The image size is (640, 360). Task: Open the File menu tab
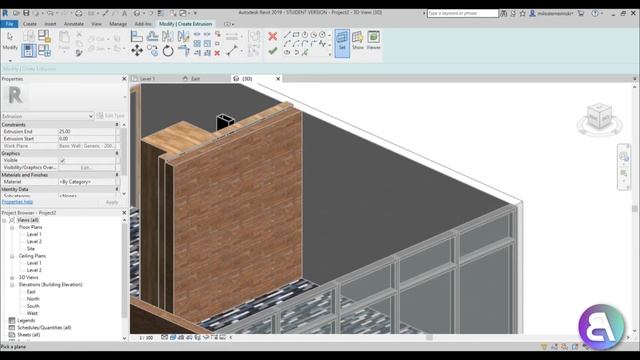9,24
